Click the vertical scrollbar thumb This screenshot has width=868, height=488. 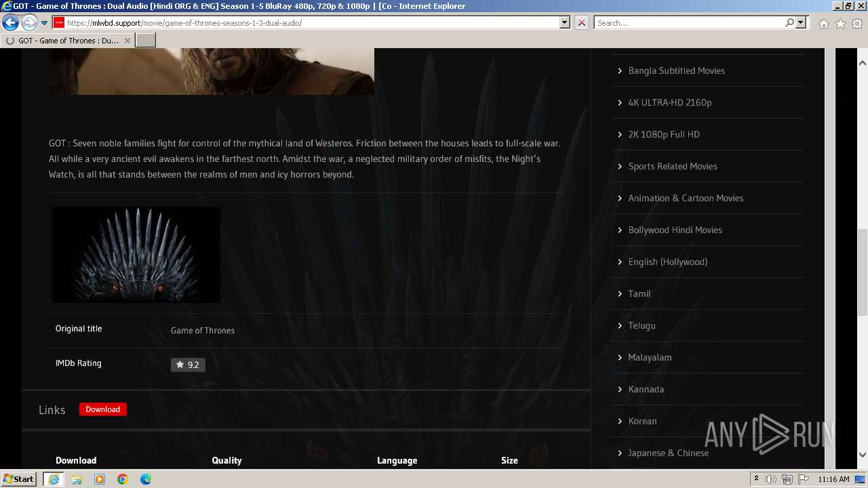click(x=863, y=272)
